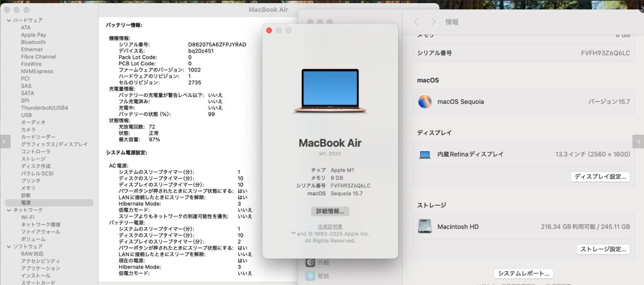The image size is (644, 285).
Task: Select ストレージ in hardware sidebar
Action: point(33,159)
